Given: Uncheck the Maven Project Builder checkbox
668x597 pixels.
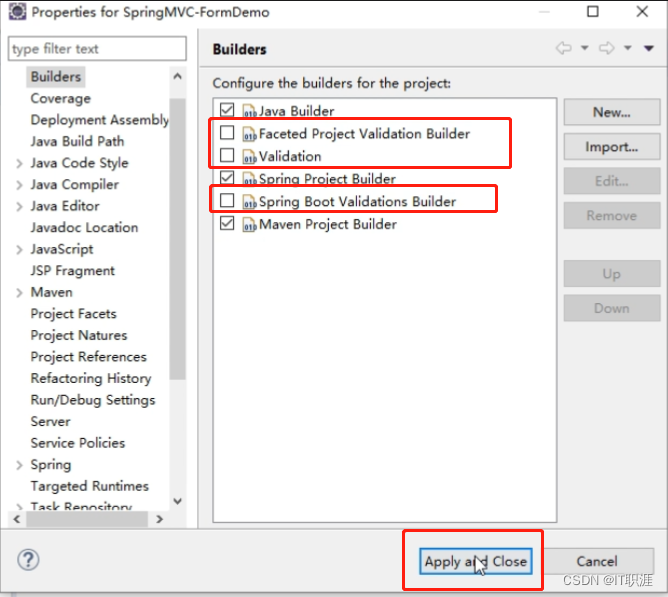Looking at the screenshot, I should 227,223.
